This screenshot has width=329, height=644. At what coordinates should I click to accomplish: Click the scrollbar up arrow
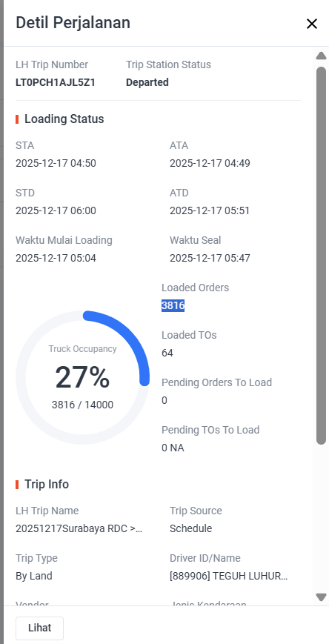click(x=321, y=56)
